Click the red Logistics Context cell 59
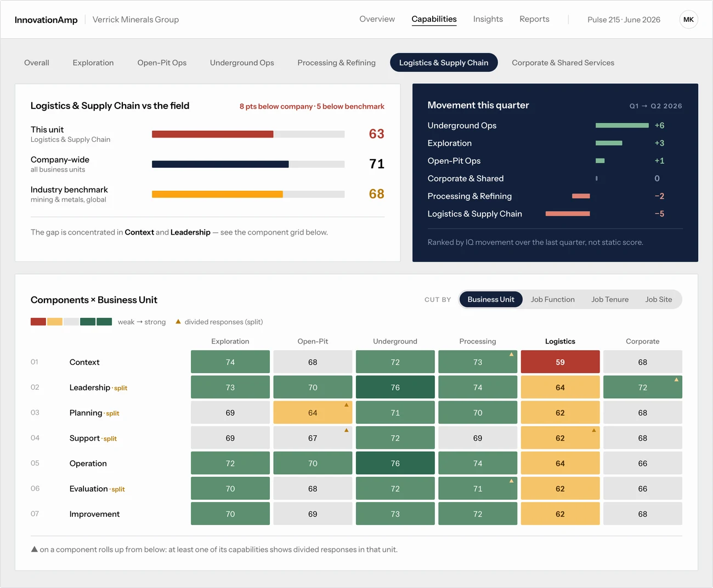Screen dimensions: 713x588 click(x=560, y=362)
